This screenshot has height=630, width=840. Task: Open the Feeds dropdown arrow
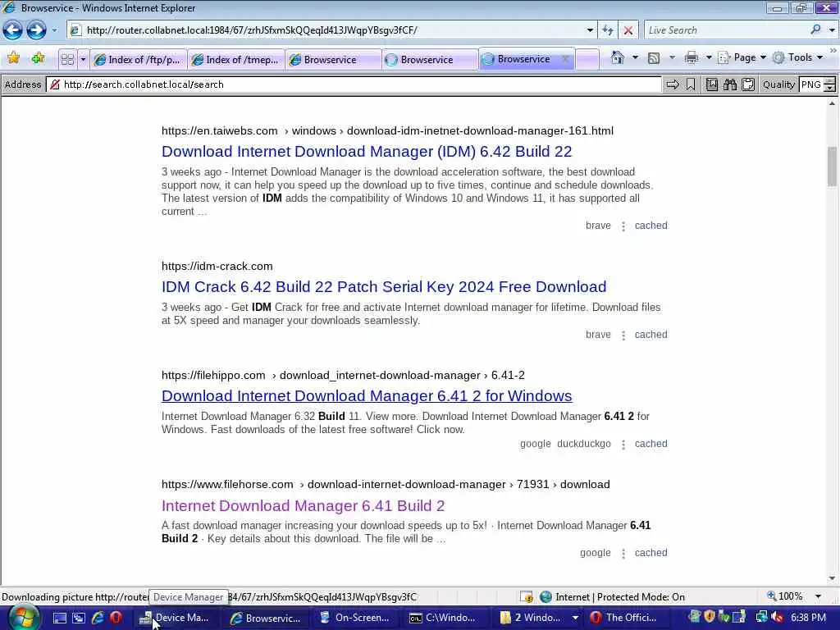coord(672,57)
